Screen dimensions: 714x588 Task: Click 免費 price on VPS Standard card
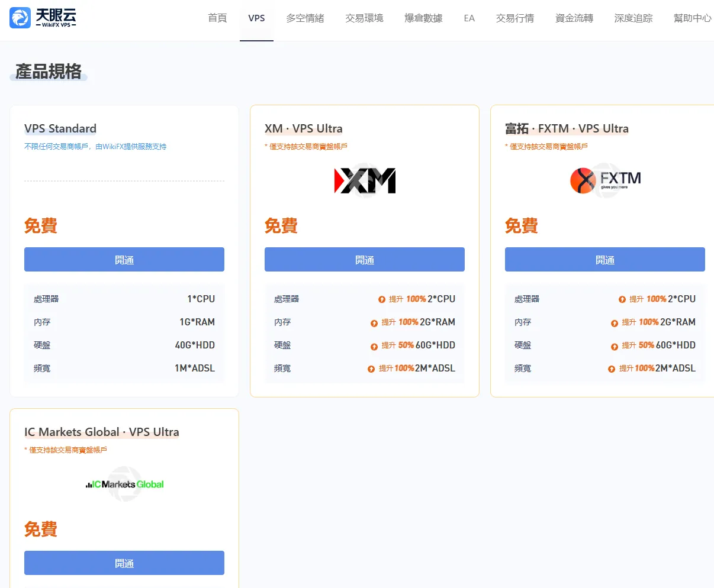41,225
